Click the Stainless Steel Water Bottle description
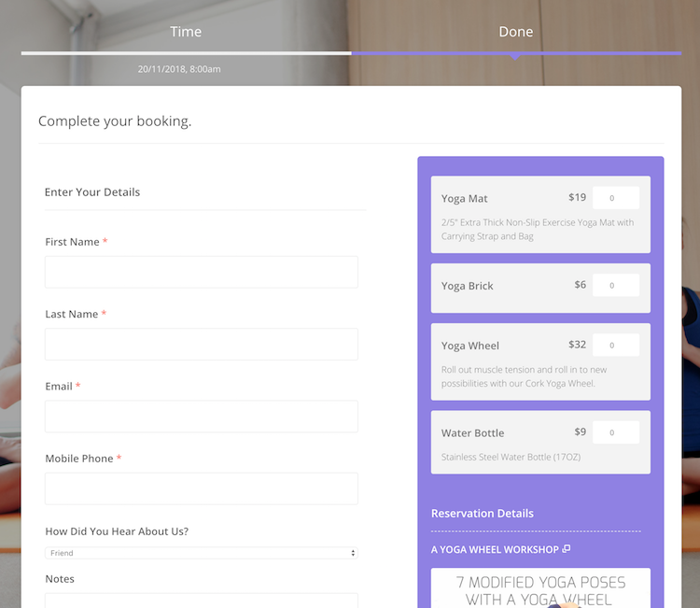 511,457
